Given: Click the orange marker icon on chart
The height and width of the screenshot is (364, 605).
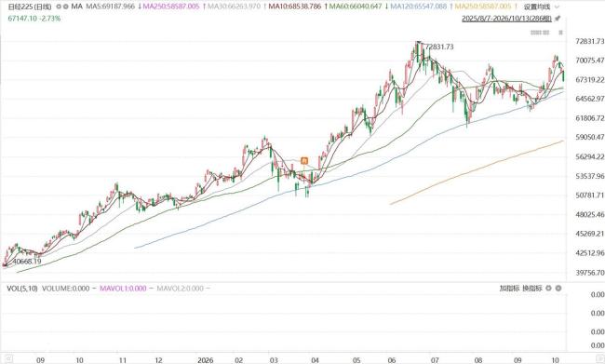Looking at the screenshot, I should [304, 160].
